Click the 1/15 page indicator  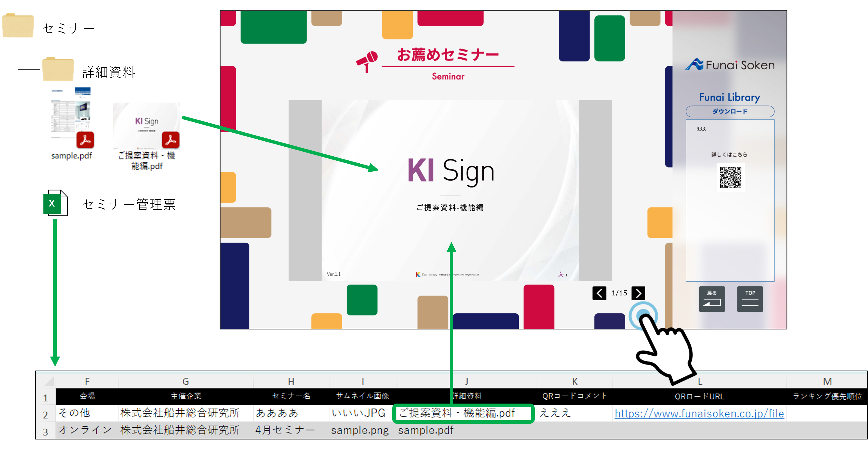619,293
